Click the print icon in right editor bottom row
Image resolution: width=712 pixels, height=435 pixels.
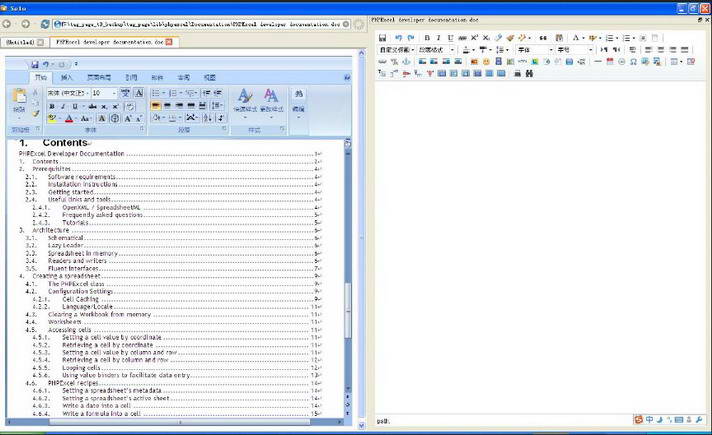(x=517, y=73)
